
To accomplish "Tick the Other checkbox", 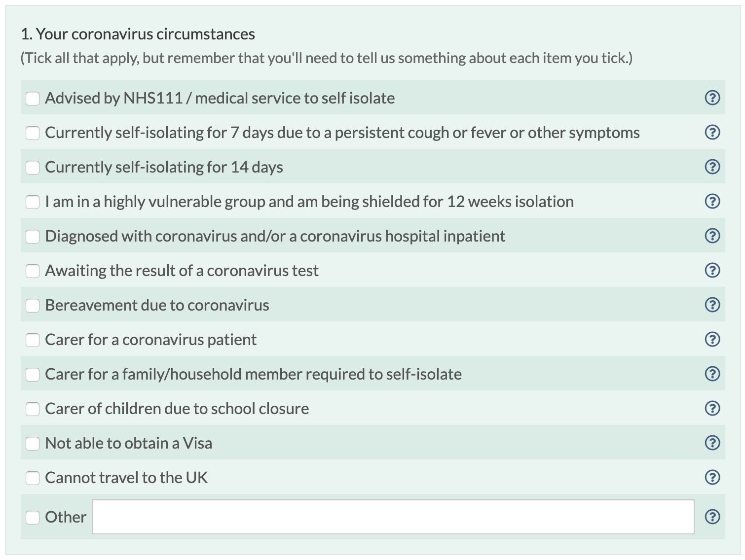I will (33, 517).
